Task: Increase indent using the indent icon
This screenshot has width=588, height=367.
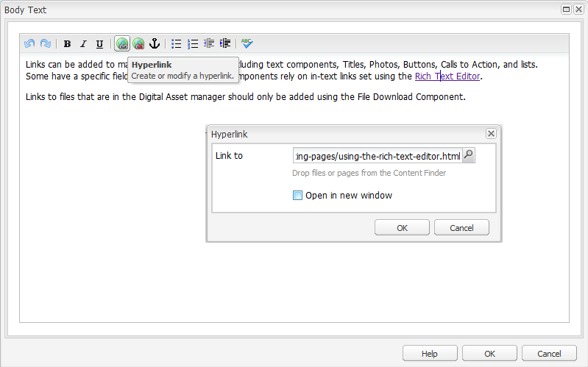Action: click(225, 44)
